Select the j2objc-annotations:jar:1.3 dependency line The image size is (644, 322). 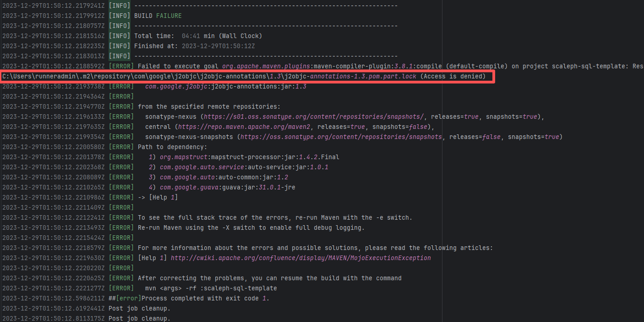click(225, 86)
